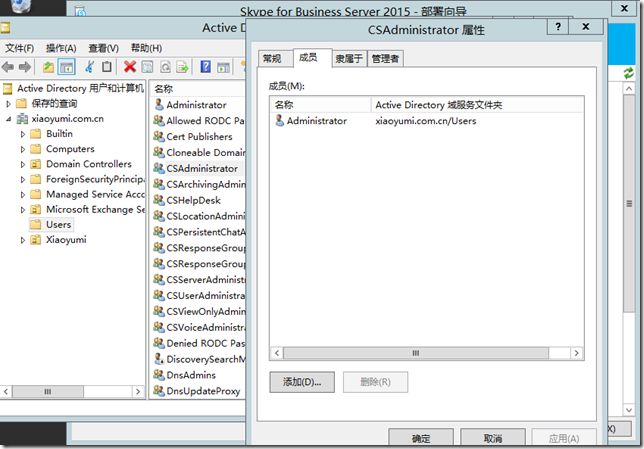This screenshot has width=644, height=449.
Task: Click the members list horizontal scrollbar thumb
Action: pos(416,353)
